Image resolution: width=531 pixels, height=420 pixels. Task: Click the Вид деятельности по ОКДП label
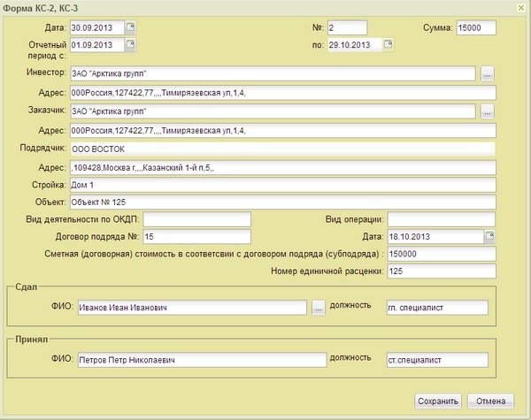(x=82, y=219)
